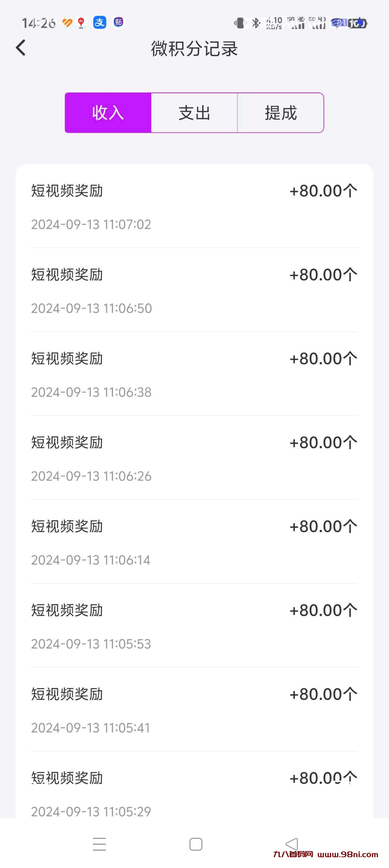Tap the +80.00个 amount for 11:05:41
The image size is (389, 868).
[323, 694]
